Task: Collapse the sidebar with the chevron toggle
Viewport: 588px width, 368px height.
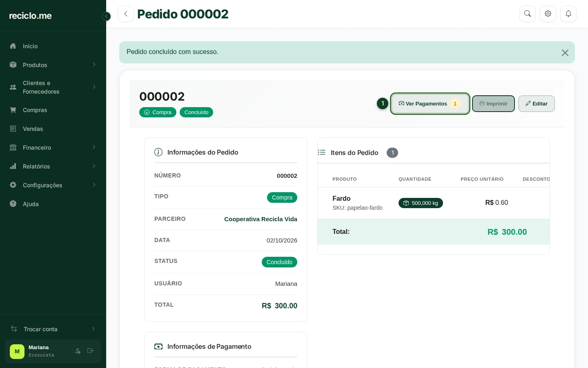Action: coord(106,16)
